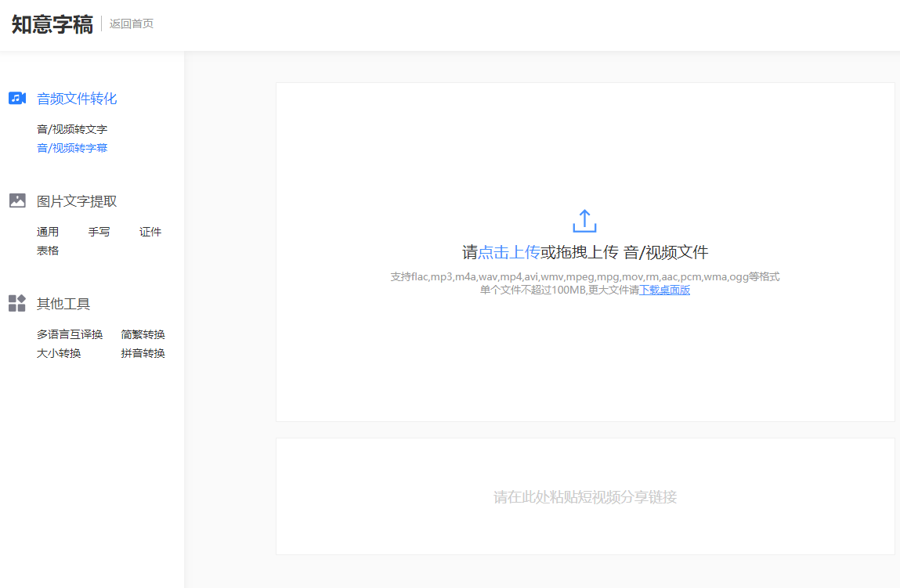The image size is (900, 588).
Task: Click the upload arrow icon in upload area
Action: coord(584,222)
